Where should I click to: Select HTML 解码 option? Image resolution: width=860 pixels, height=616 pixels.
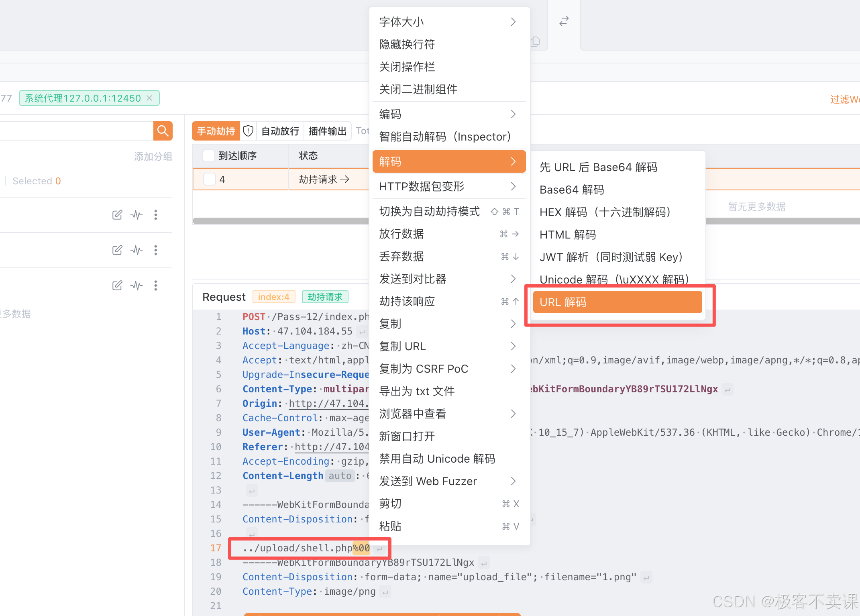(x=617, y=235)
